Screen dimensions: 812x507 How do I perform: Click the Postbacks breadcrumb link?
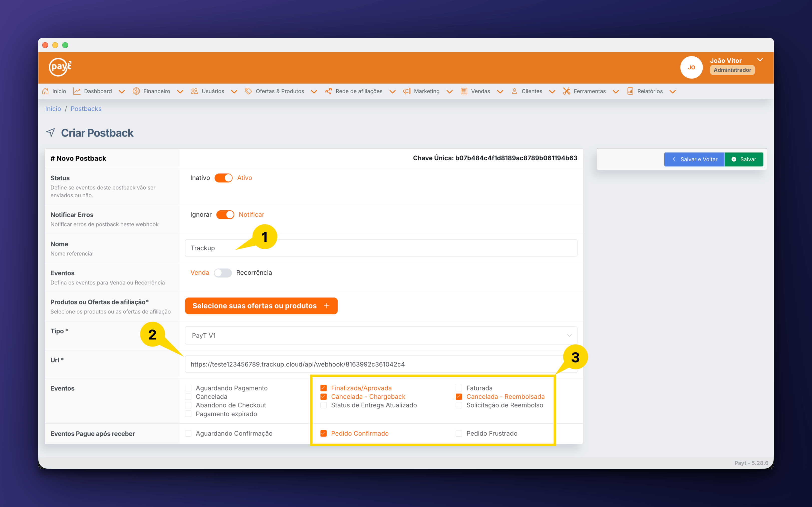[x=86, y=109]
